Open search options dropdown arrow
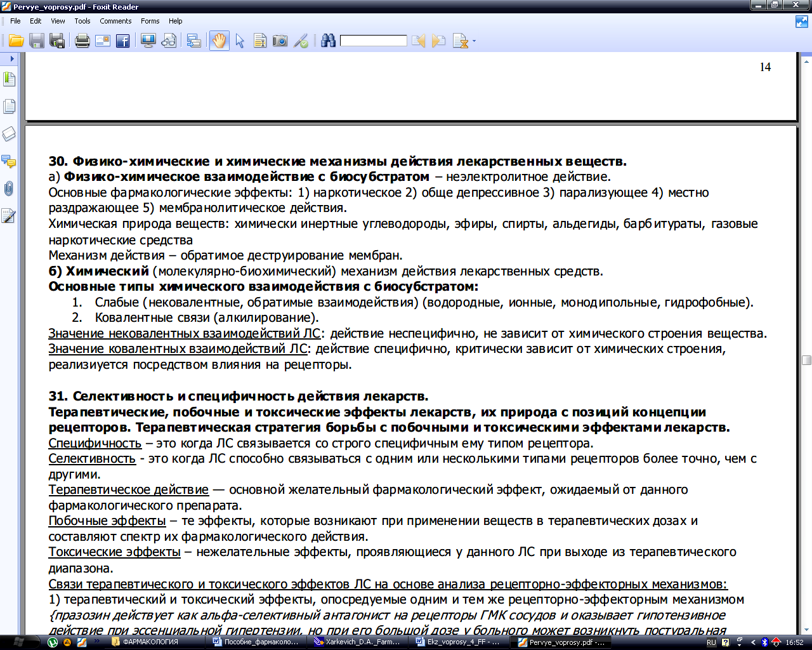Image resolution: width=812 pixels, height=650 pixels. pyautogui.click(x=474, y=42)
